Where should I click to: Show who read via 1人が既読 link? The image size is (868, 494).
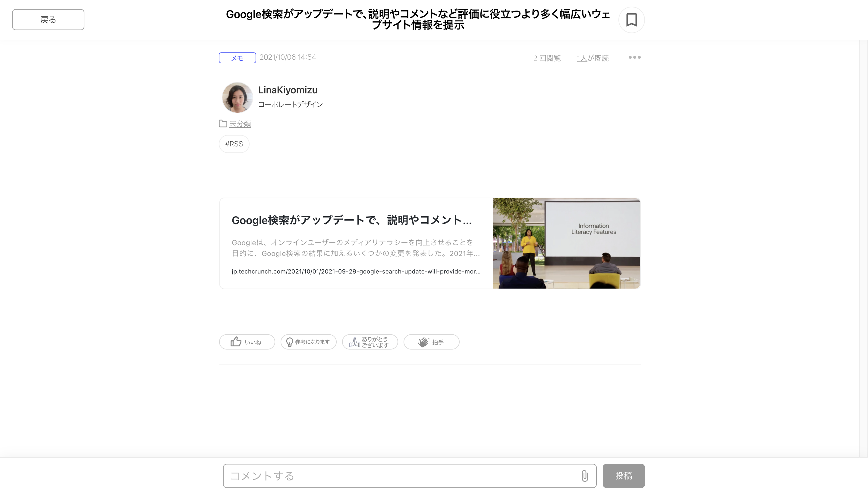(x=593, y=58)
